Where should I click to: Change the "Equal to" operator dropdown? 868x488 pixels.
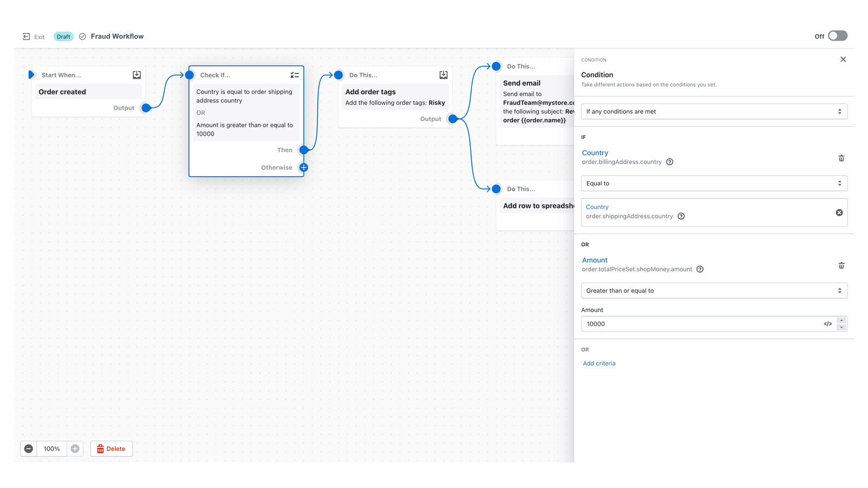click(714, 183)
